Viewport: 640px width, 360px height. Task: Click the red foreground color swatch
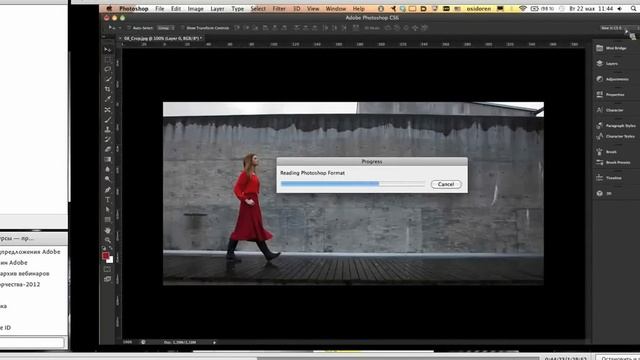106,256
